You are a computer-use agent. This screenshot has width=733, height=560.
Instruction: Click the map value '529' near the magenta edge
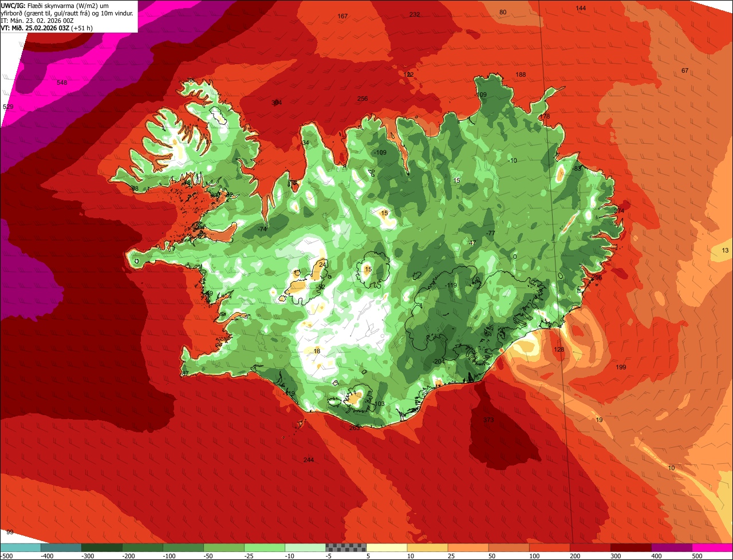[8, 107]
